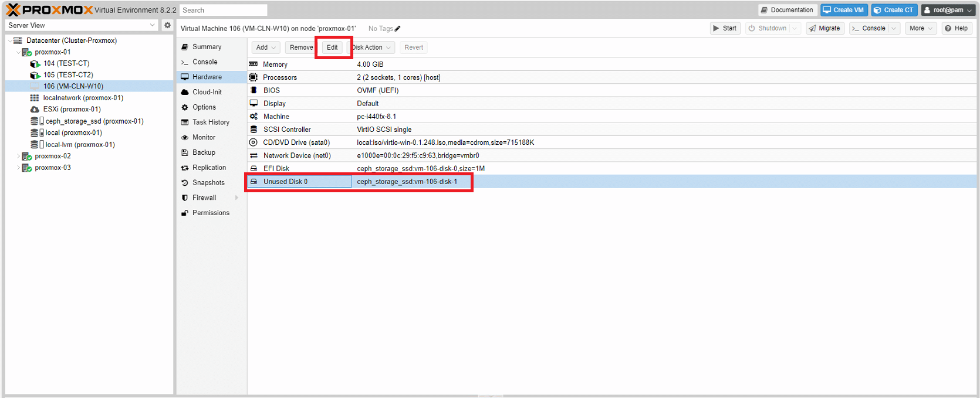Click local-lvm storage icon
Viewport: 980px width, 398px height.
[37, 144]
